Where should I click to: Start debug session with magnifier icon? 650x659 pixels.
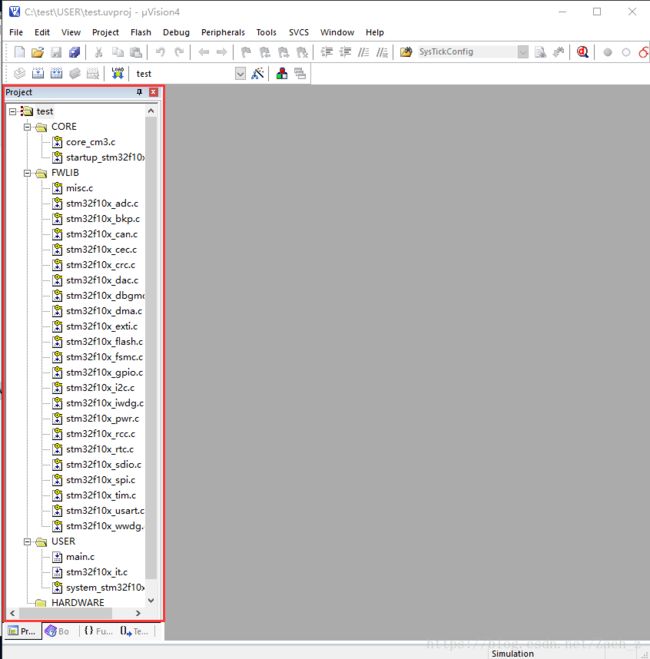click(582, 52)
